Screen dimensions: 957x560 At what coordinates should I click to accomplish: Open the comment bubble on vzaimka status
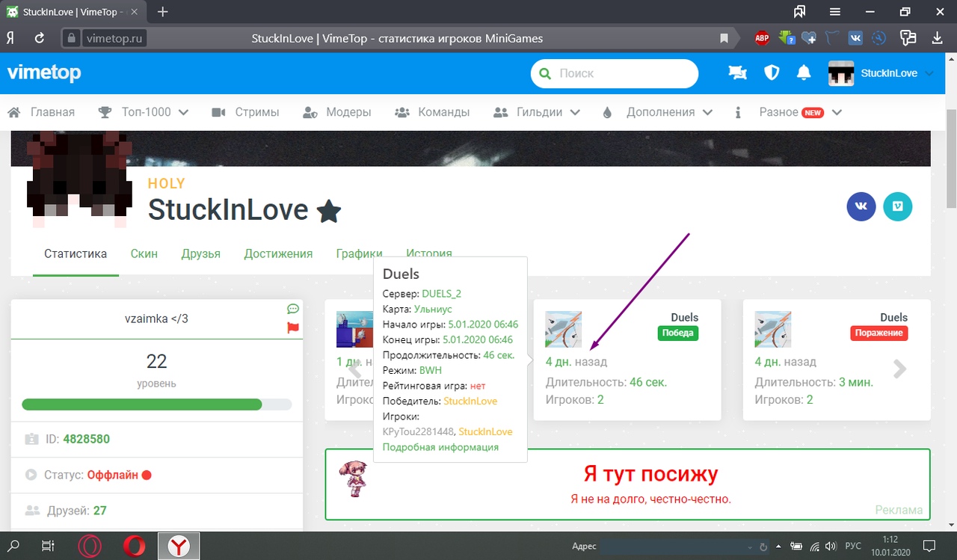coord(293,309)
